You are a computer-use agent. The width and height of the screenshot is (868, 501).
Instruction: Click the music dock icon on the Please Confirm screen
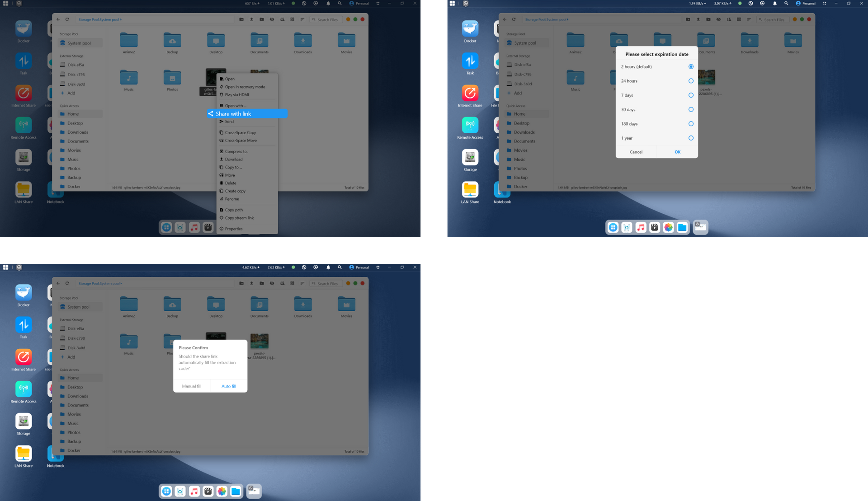[x=194, y=491]
